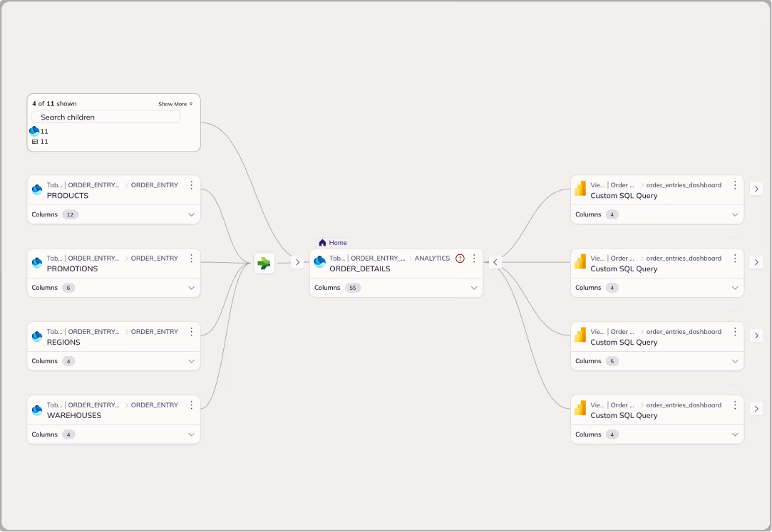This screenshot has width=772, height=532.
Task: Collapse downstream with arrow right of ORDER_DETAILS
Action: 495,262
